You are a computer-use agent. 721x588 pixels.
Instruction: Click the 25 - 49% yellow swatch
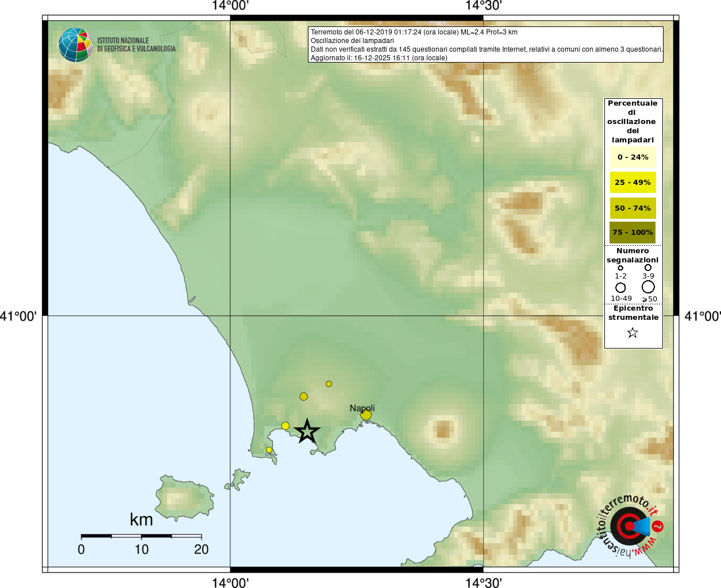tap(633, 183)
